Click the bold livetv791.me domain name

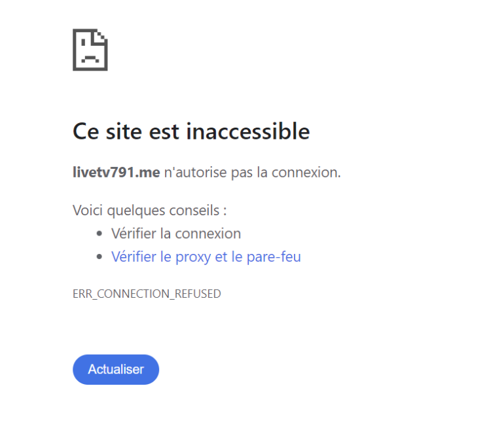[x=116, y=173]
